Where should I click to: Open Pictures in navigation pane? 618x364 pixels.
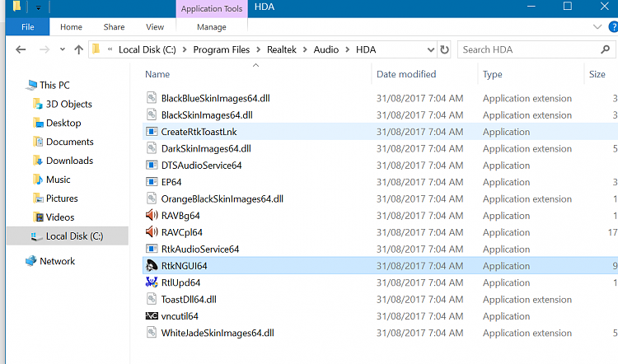62,198
